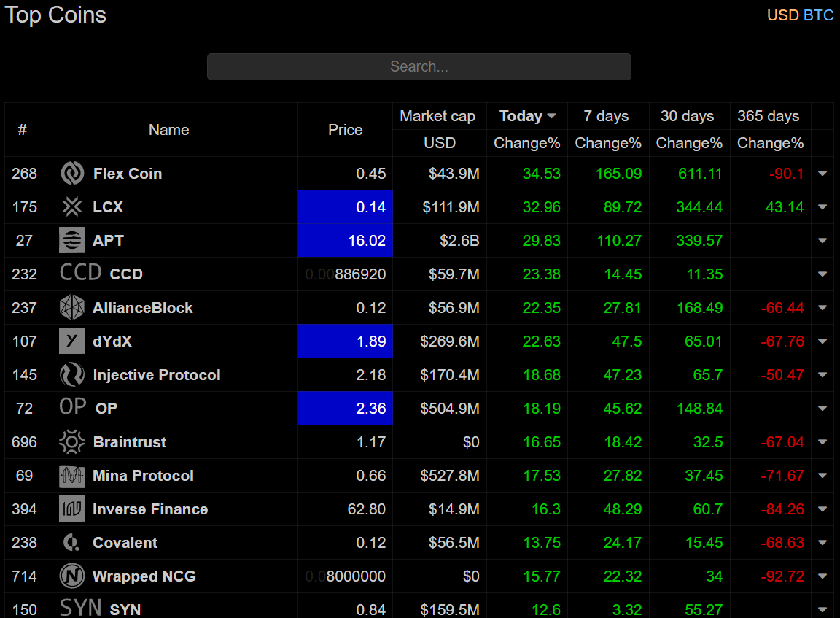This screenshot has height=618, width=840.
Task: Sort by Price column header
Action: pyautogui.click(x=345, y=130)
